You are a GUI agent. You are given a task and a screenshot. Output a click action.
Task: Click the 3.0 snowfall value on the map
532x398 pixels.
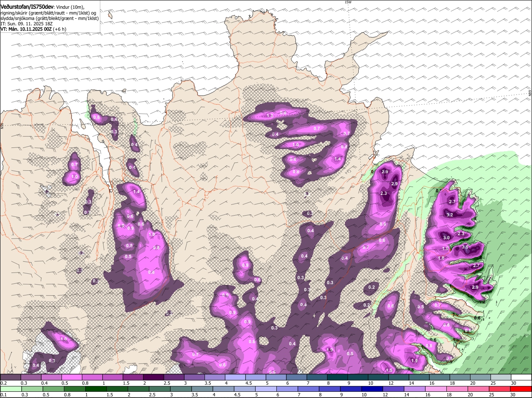click(446, 238)
